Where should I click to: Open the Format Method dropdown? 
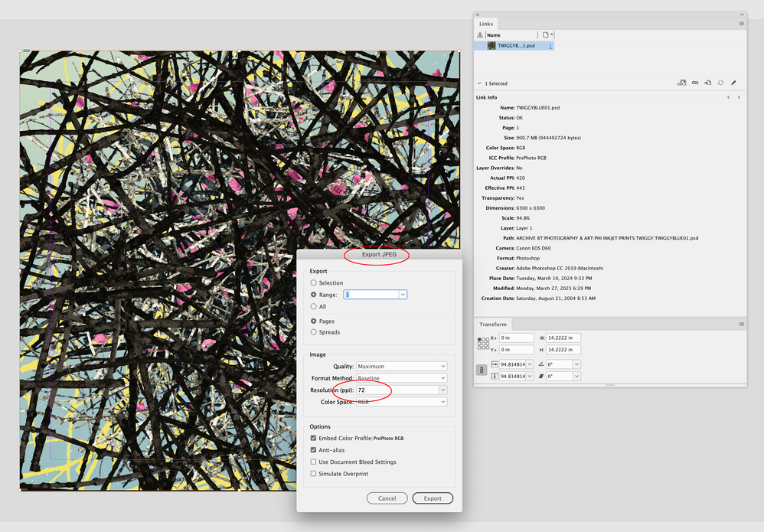click(x=401, y=378)
